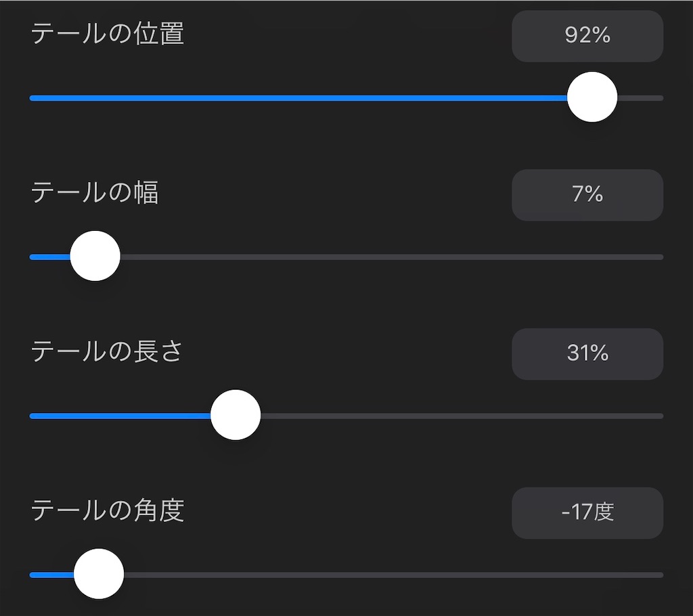
Task: Click the right end of the テールの角度 track
Action: (656, 574)
